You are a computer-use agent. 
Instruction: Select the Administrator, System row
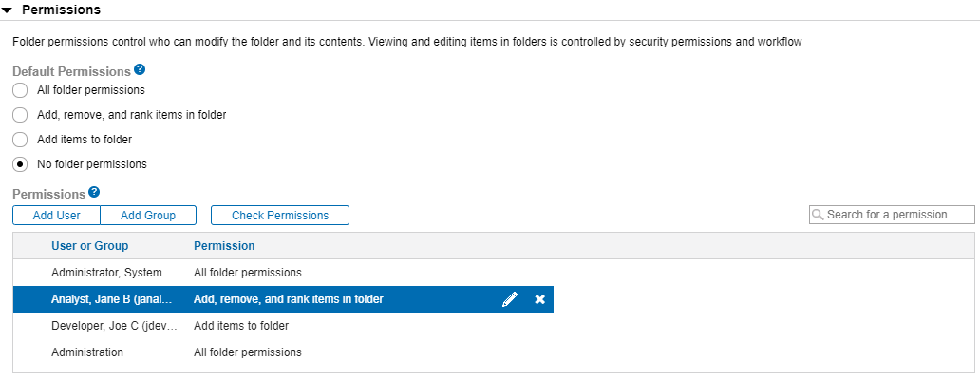tap(113, 273)
